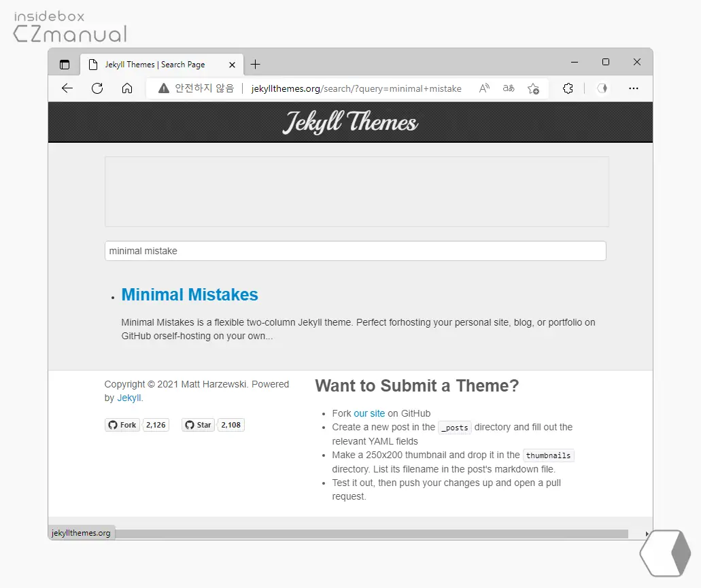
Task: Open the 2,126 fork count
Action: coord(156,425)
